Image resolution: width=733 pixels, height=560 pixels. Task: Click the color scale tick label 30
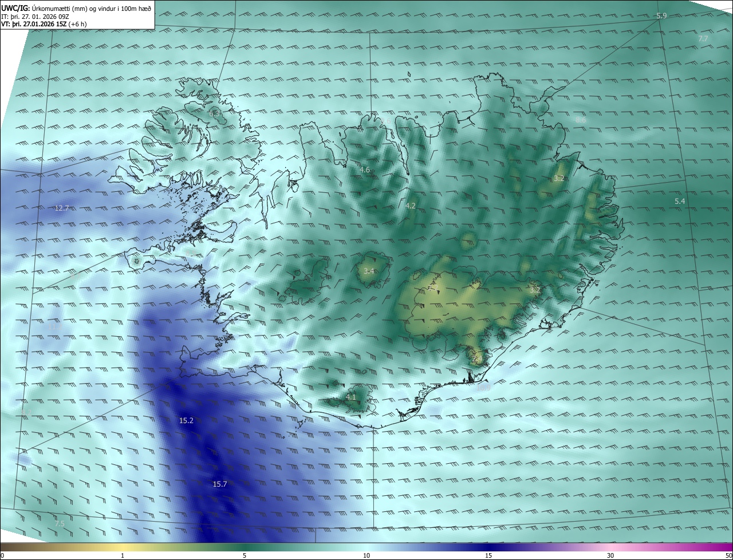click(610, 555)
